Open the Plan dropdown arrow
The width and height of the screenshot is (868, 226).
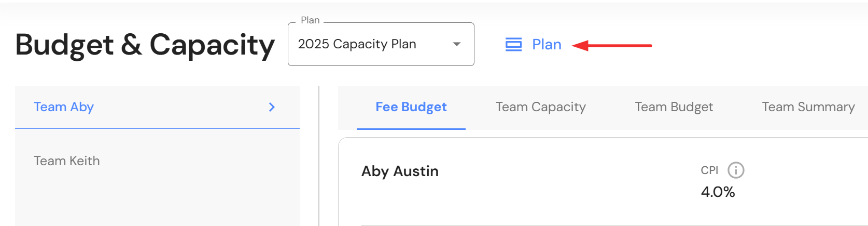pyautogui.click(x=456, y=44)
